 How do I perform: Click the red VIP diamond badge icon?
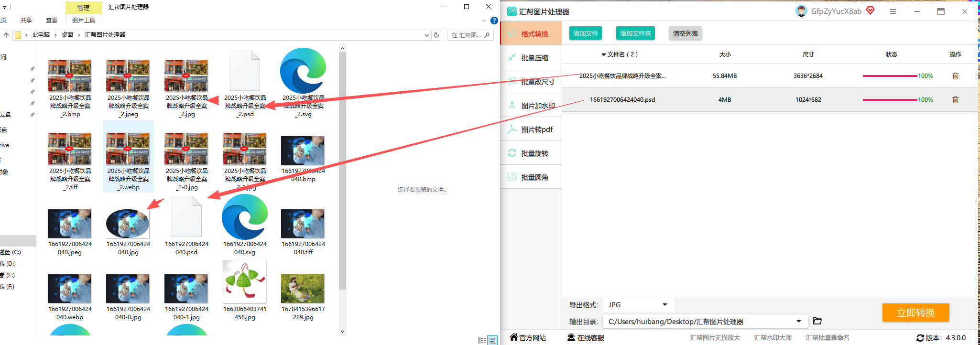click(870, 11)
